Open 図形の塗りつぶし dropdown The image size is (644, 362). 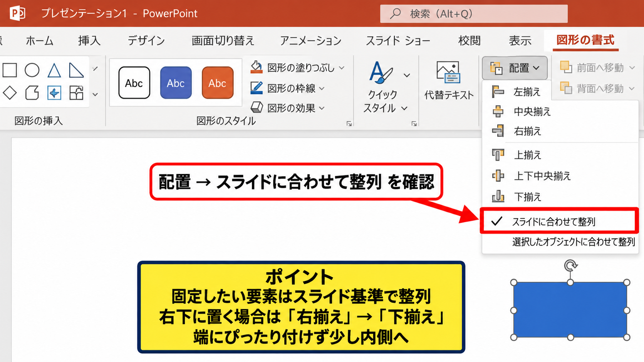pos(297,68)
